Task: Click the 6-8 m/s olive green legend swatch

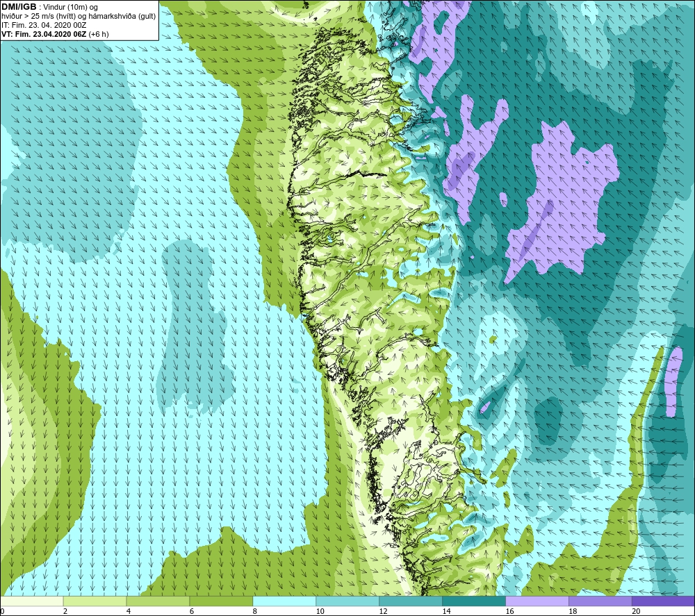Action: (221, 601)
